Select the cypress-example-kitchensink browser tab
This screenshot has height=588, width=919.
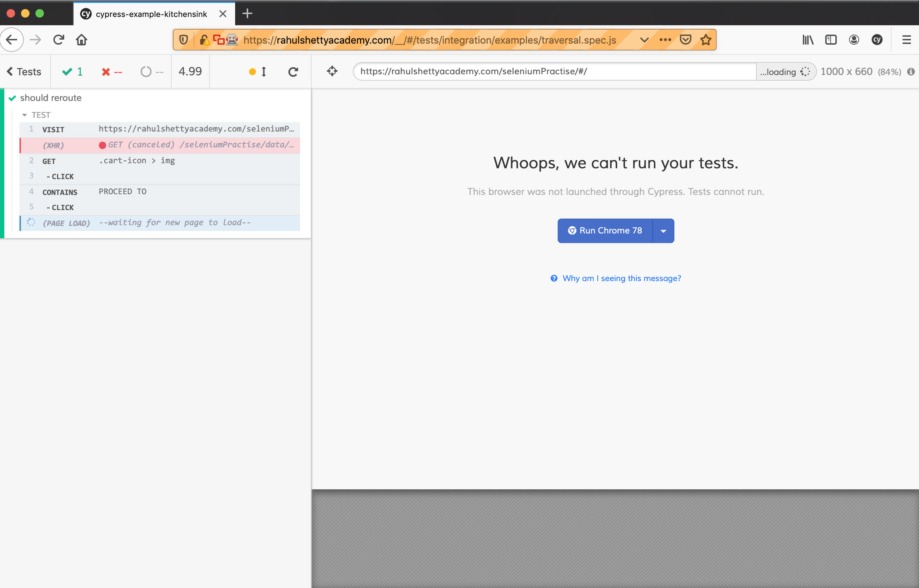[151, 14]
